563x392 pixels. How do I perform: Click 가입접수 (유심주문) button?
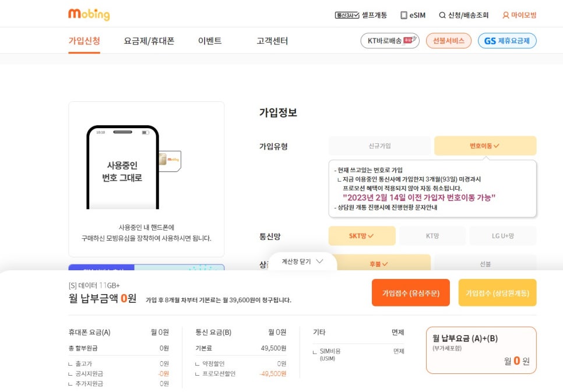(x=410, y=293)
